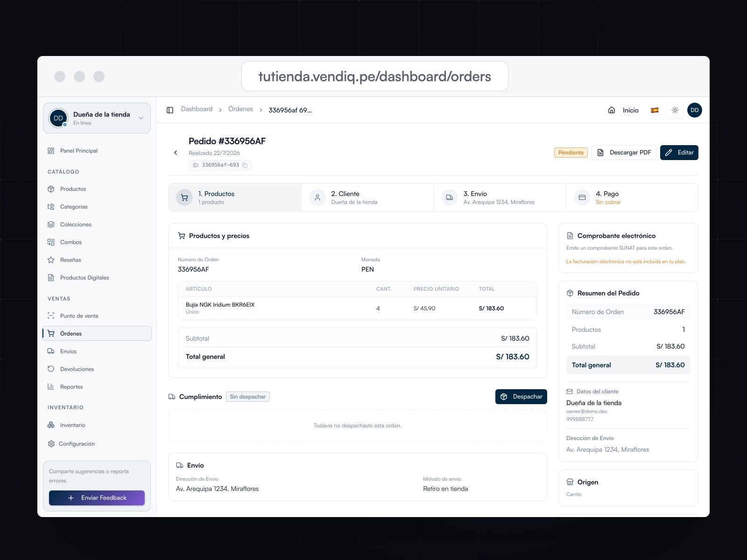Open Colecciones section

pyautogui.click(x=97, y=224)
